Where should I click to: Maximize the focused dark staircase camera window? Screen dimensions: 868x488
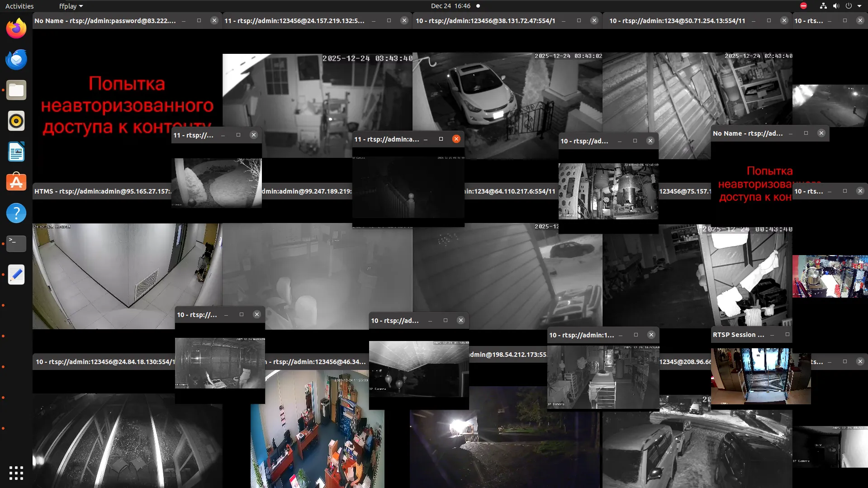pos(441,139)
